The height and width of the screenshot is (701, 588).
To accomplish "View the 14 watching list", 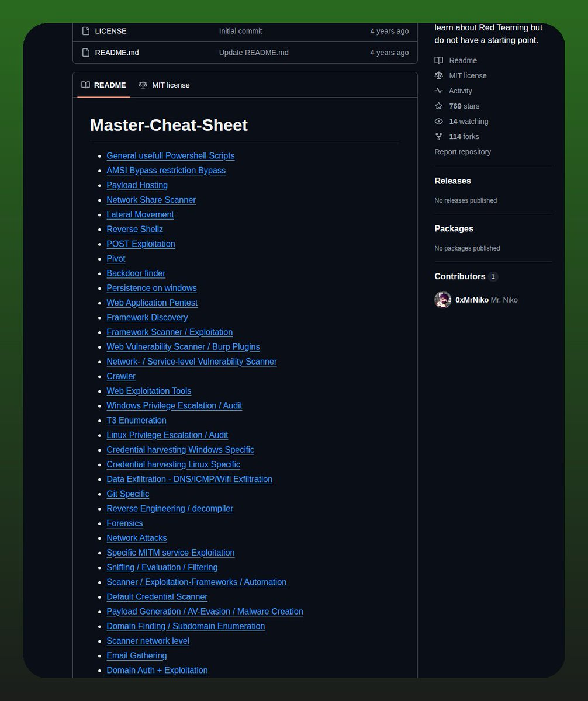I will (469, 121).
